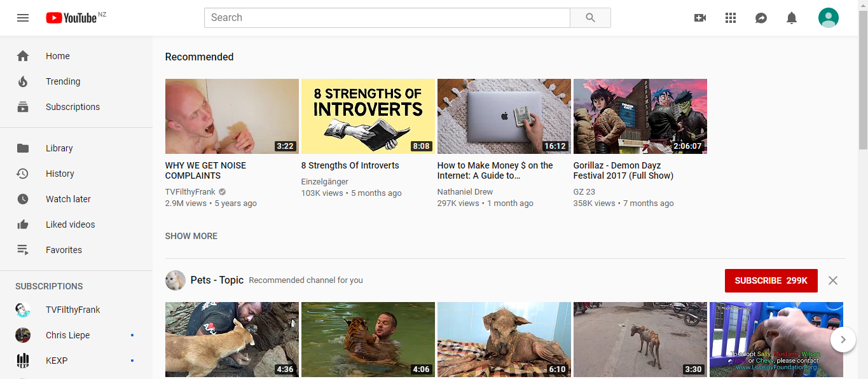Dismiss the Pets - Topic recommendation
Screen dimensions: 868x379
point(832,280)
